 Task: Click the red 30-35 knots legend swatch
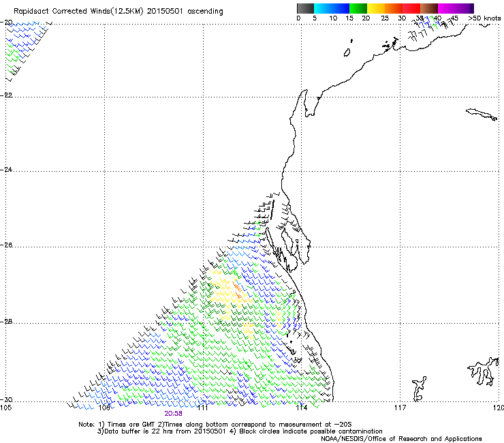point(411,8)
